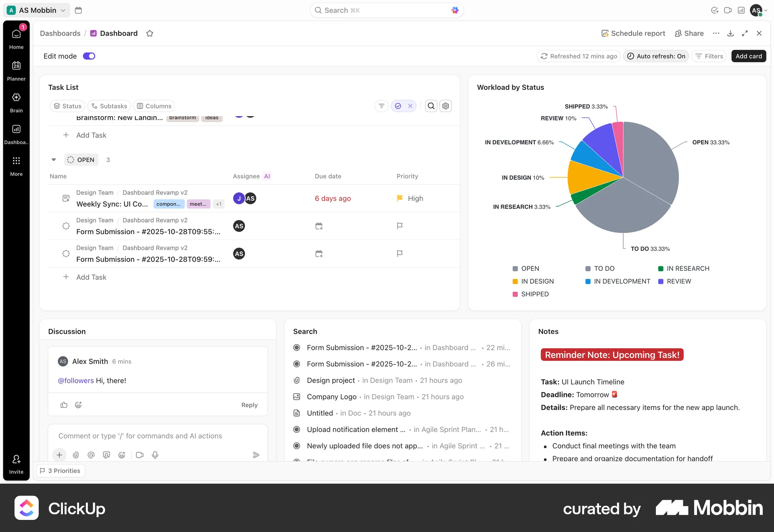Viewport: 774px width, 532px height.
Task: Toggle Edit mode off
Action: (89, 56)
